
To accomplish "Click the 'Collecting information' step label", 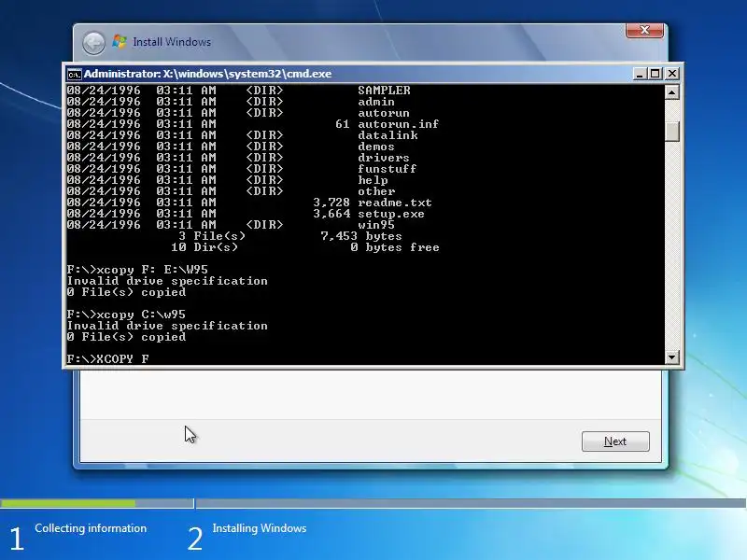I will point(91,528).
